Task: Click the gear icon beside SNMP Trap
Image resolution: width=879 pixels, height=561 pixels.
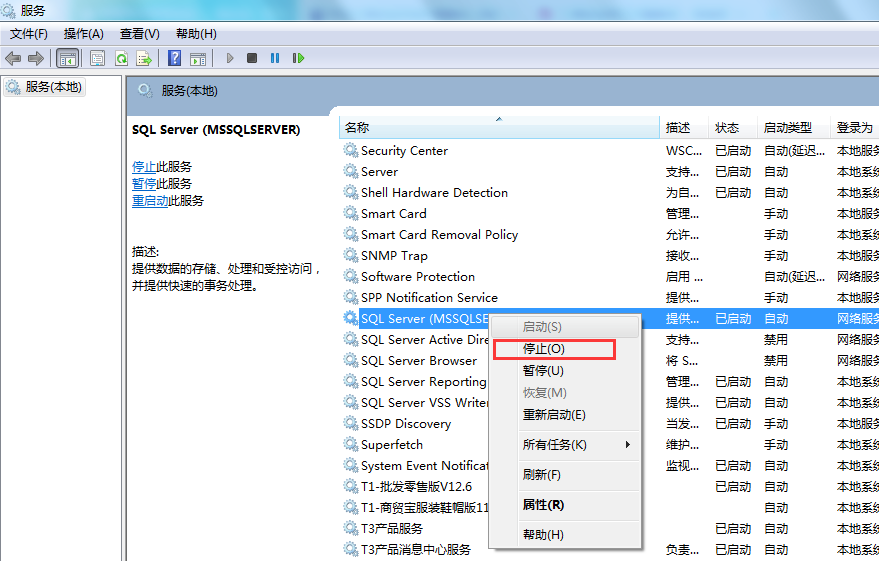Action: [350, 256]
